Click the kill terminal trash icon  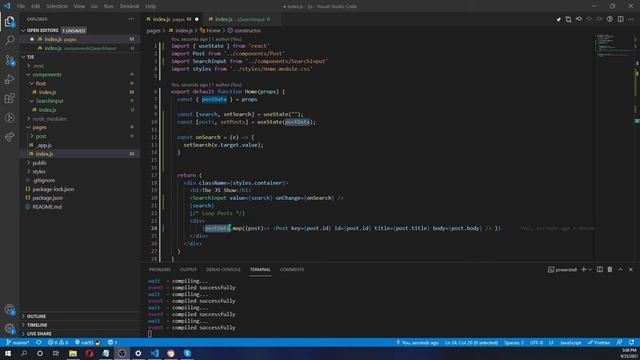coord(610,269)
